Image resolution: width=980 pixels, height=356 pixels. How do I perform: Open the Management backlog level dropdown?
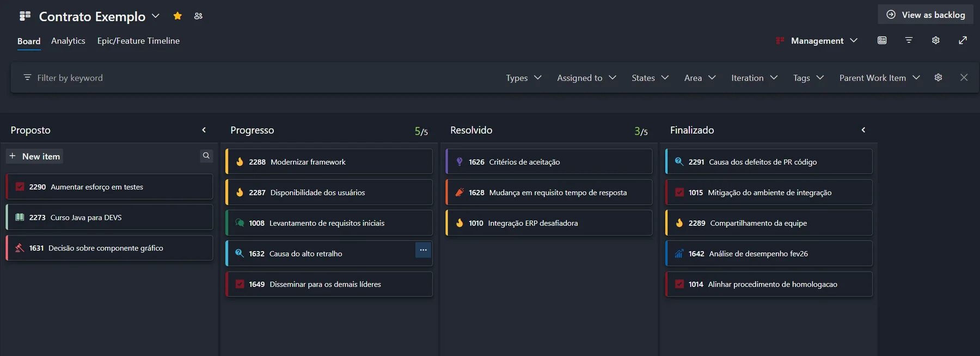point(817,41)
